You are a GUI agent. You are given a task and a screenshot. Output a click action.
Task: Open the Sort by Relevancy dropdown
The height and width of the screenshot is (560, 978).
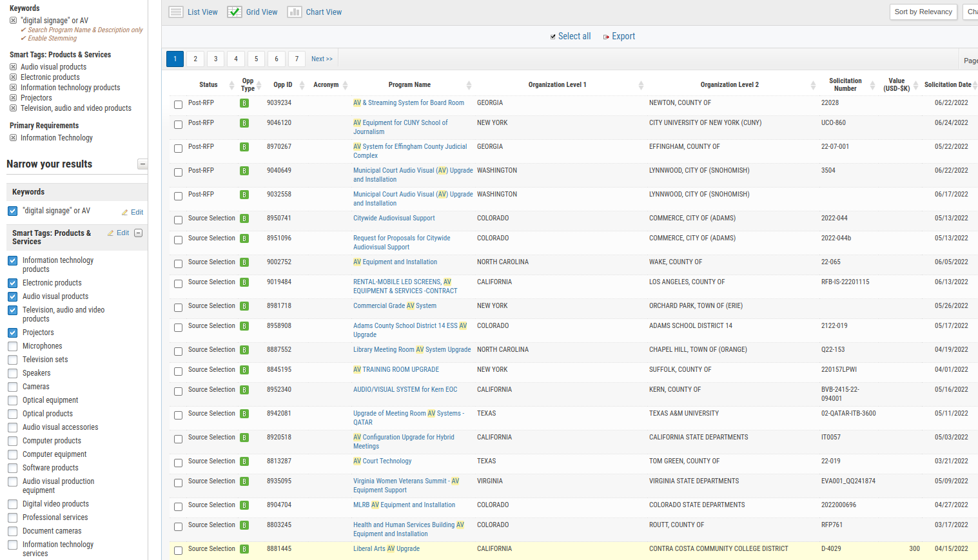[x=923, y=12]
